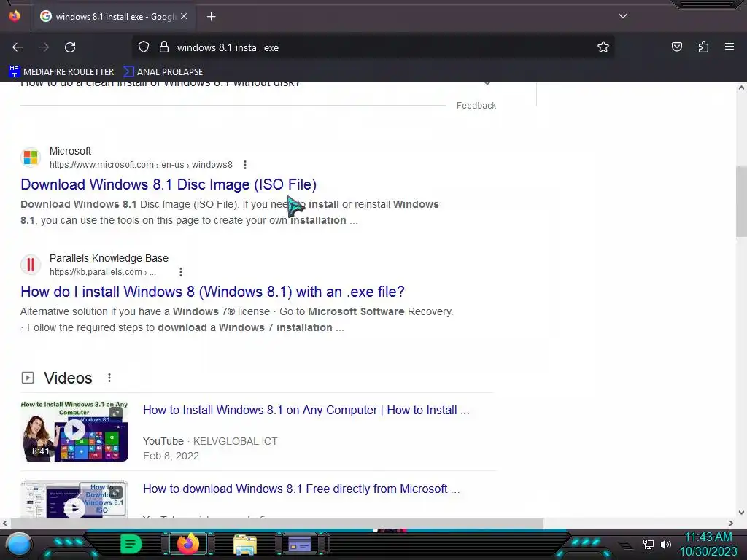747x560 pixels.
Task: Play the Windows 8.1 ISO download video thumbnail
Action: coord(74,499)
